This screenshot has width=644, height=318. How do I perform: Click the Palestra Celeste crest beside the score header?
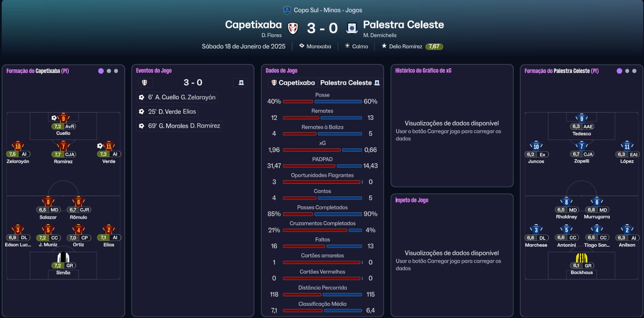352,28
